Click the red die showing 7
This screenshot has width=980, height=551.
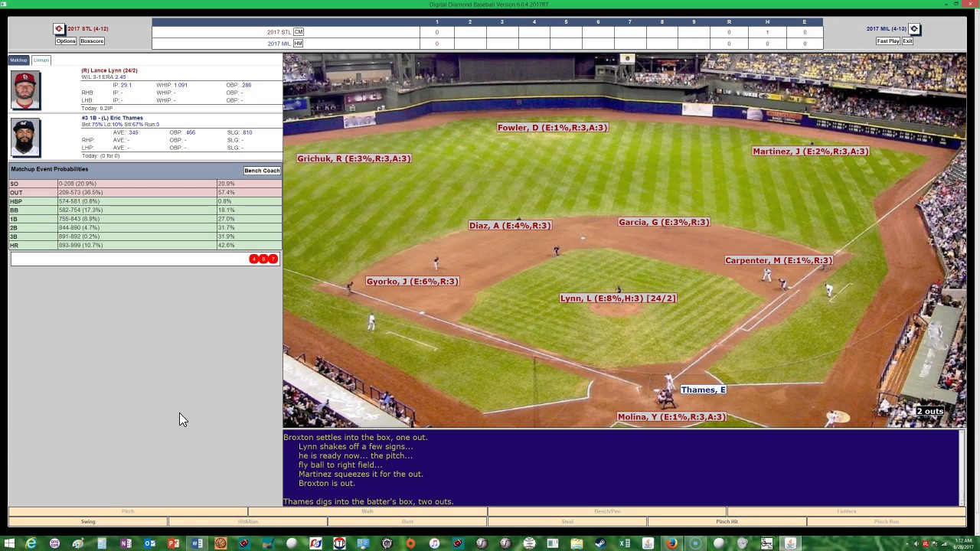tap(273, 259)
